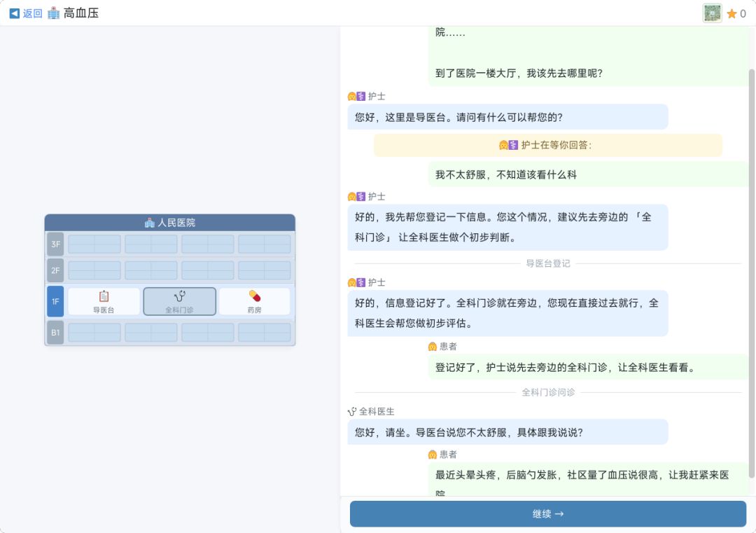756x533 pixels.
Task: Click the 返回 link text
Action: click(33, 13)
